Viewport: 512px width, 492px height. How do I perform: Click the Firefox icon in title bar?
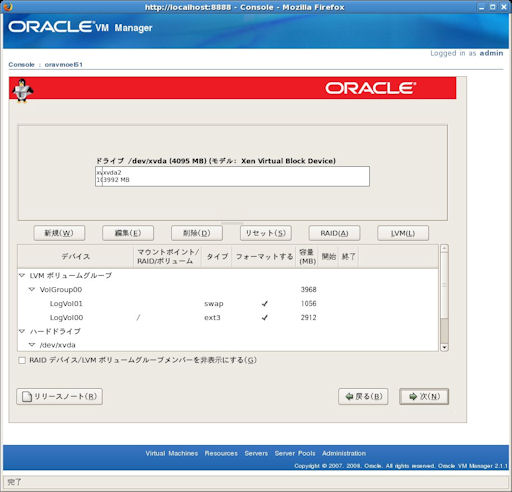click(x=7, y=7)
